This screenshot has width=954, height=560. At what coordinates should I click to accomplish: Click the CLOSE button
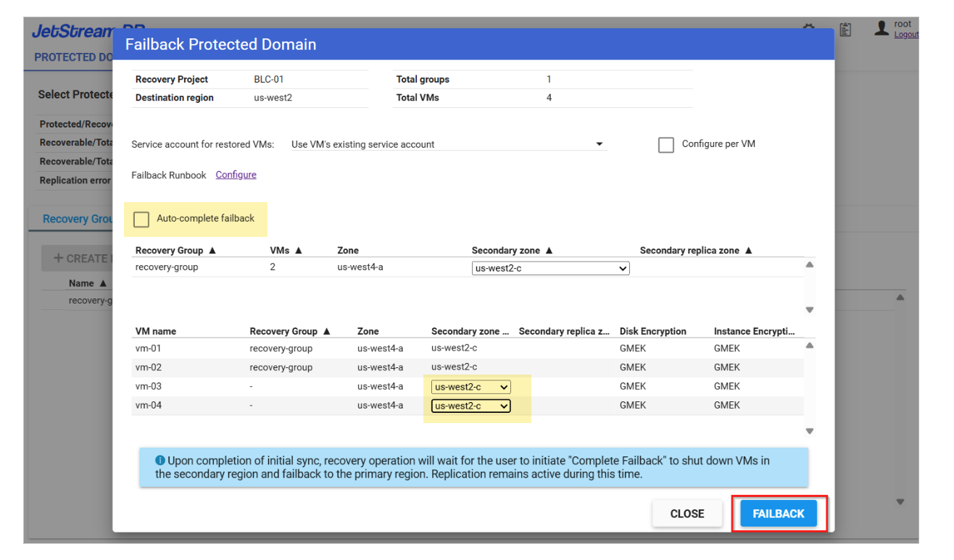click(x=687, y=514)
